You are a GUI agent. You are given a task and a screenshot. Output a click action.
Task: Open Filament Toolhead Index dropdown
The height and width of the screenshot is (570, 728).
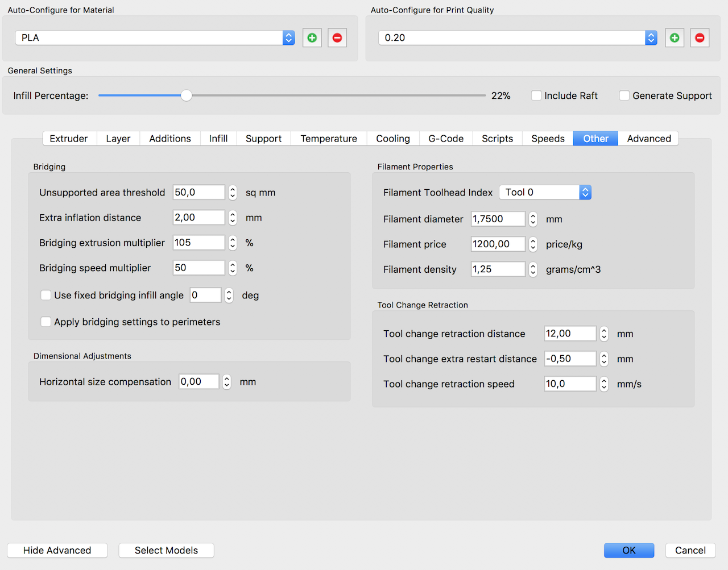[585, 193]
